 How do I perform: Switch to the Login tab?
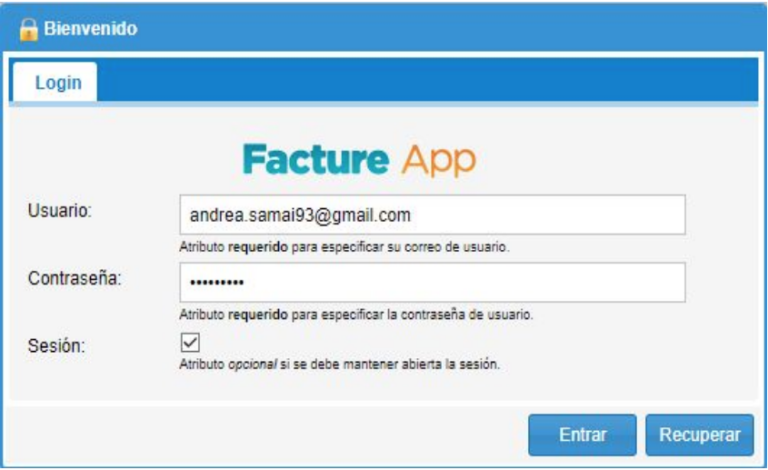click(x=58, y=82)
